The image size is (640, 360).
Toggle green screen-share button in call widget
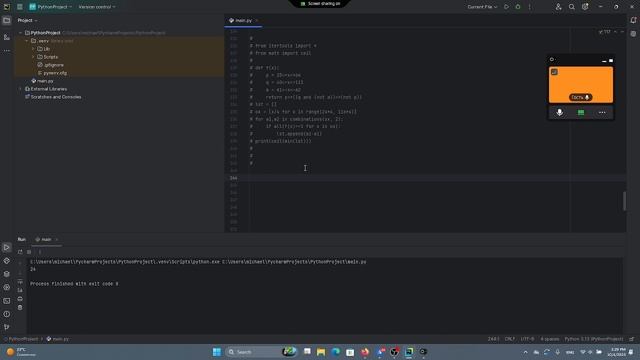(581, 112)
